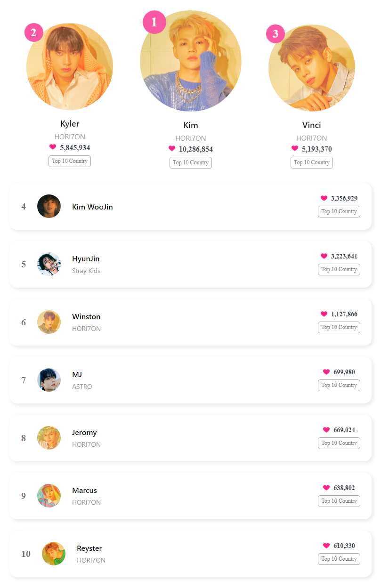
Task: Click the heart icon in MJ's row
Action: (x=326, y=372)
